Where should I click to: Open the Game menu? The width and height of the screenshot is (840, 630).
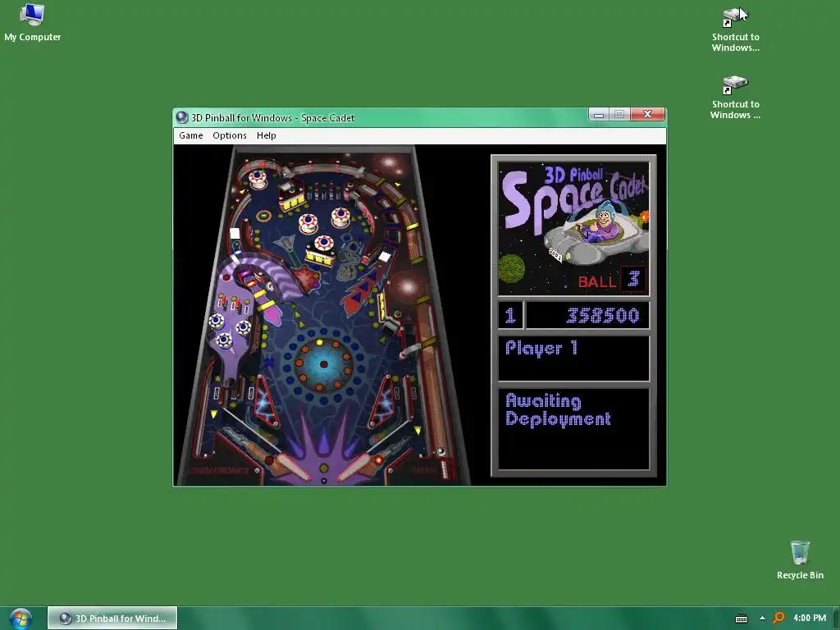(190, 135)
